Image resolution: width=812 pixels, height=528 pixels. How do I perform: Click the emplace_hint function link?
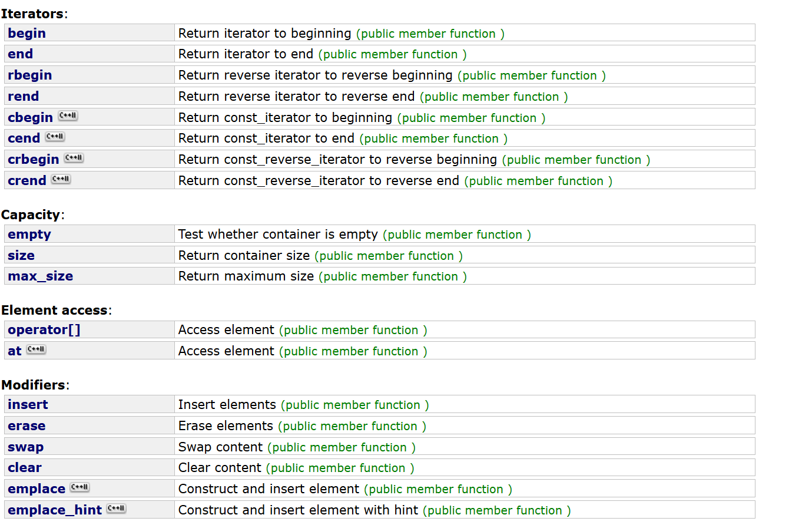click(x=55, y=510)
